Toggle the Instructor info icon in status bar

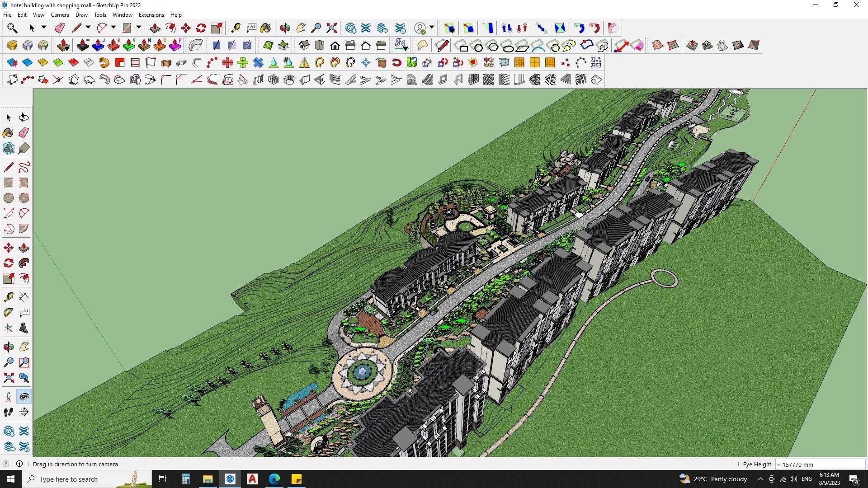(x=19, y=464)
